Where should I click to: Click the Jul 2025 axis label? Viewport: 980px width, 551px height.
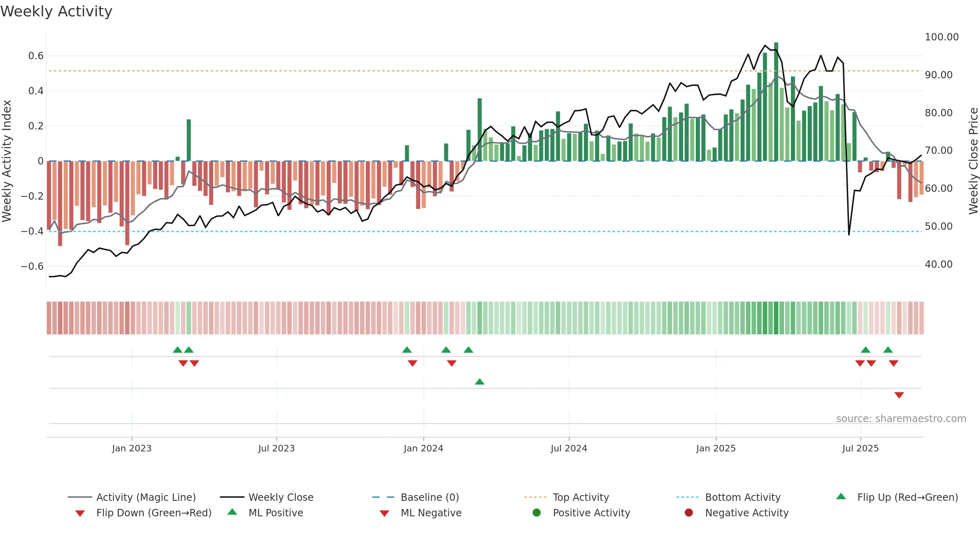click(x=860, y=448)
